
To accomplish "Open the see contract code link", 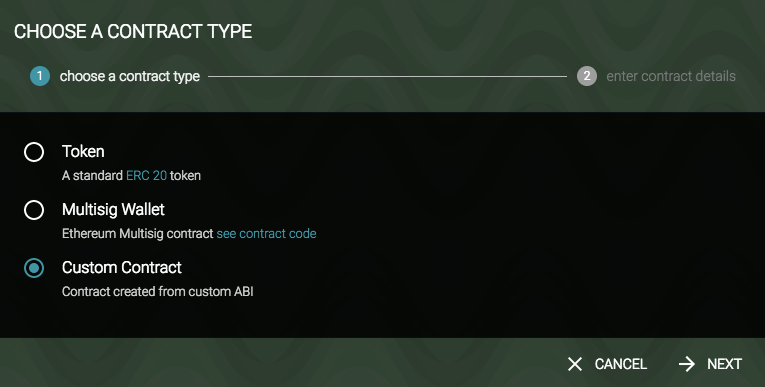I will [266, 234].
